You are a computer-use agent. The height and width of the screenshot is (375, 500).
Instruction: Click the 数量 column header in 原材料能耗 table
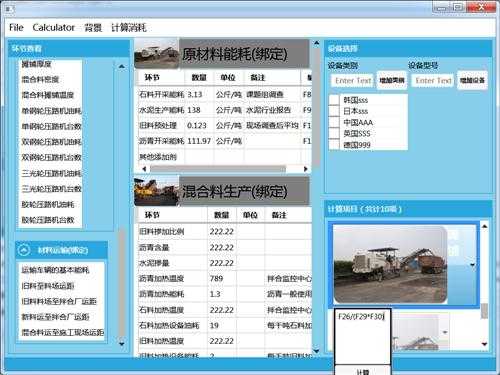click(x=199, y=77)
